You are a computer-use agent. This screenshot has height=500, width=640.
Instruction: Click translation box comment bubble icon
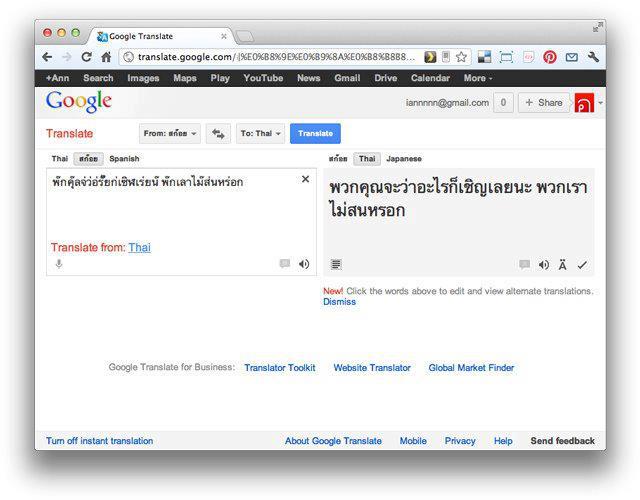(524, 264)
